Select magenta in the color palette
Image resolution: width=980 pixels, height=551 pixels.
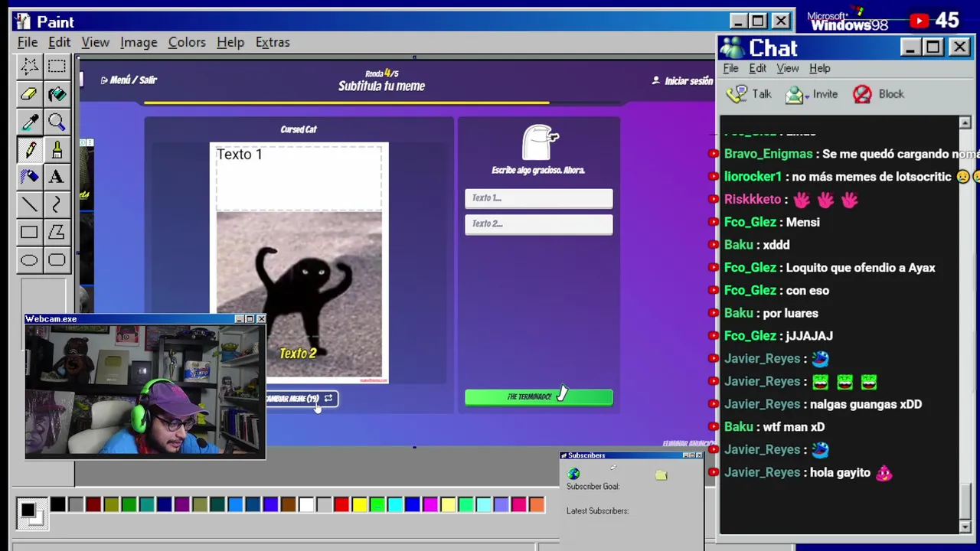tap(430, 504)
